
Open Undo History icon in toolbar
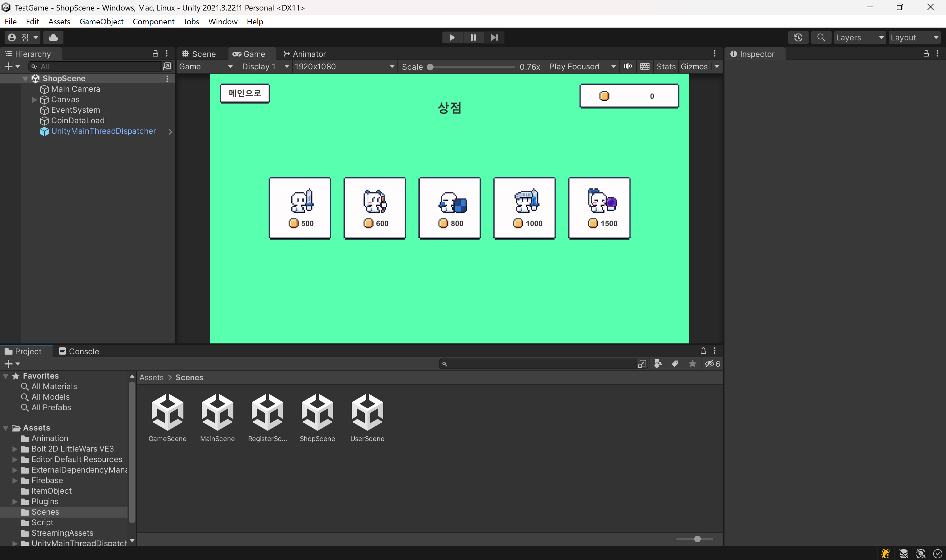798,37
